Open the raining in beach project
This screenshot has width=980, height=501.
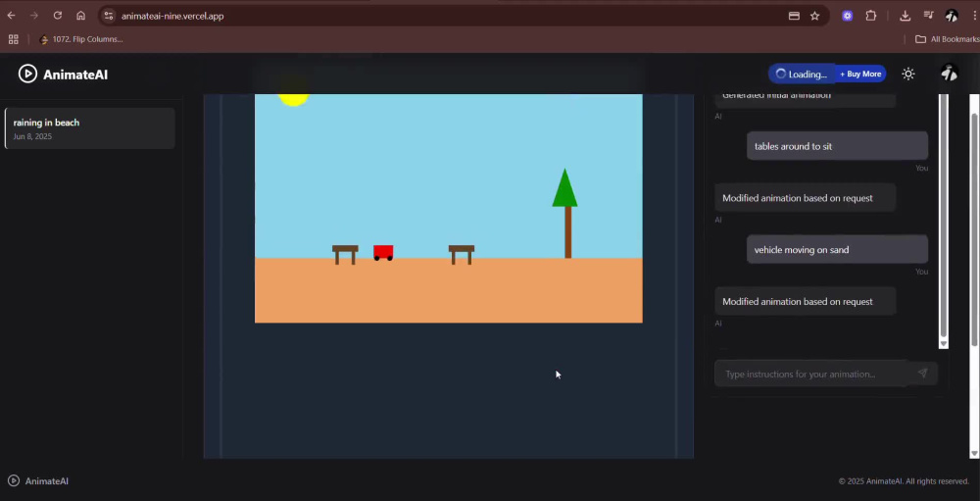click(90, 128)
